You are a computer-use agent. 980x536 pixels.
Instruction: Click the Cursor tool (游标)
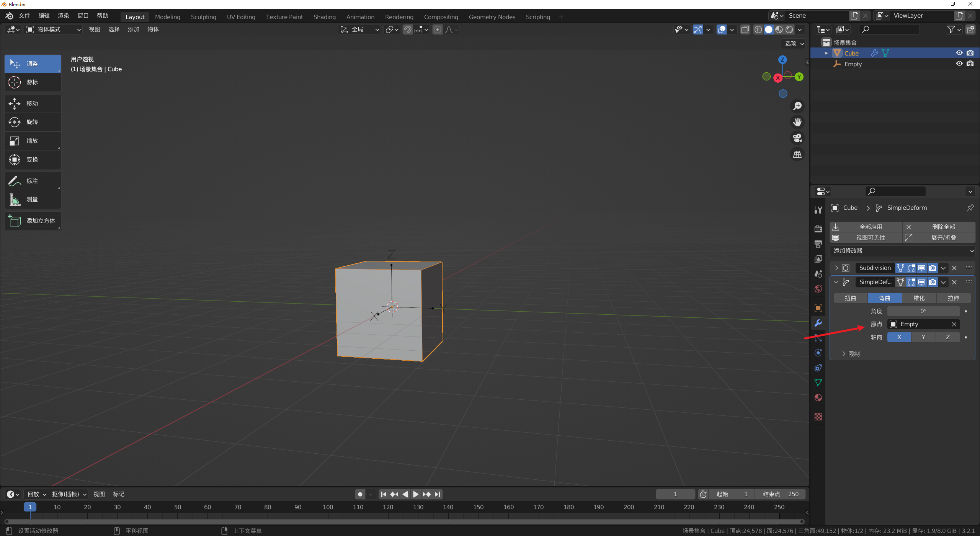point(33,82)
